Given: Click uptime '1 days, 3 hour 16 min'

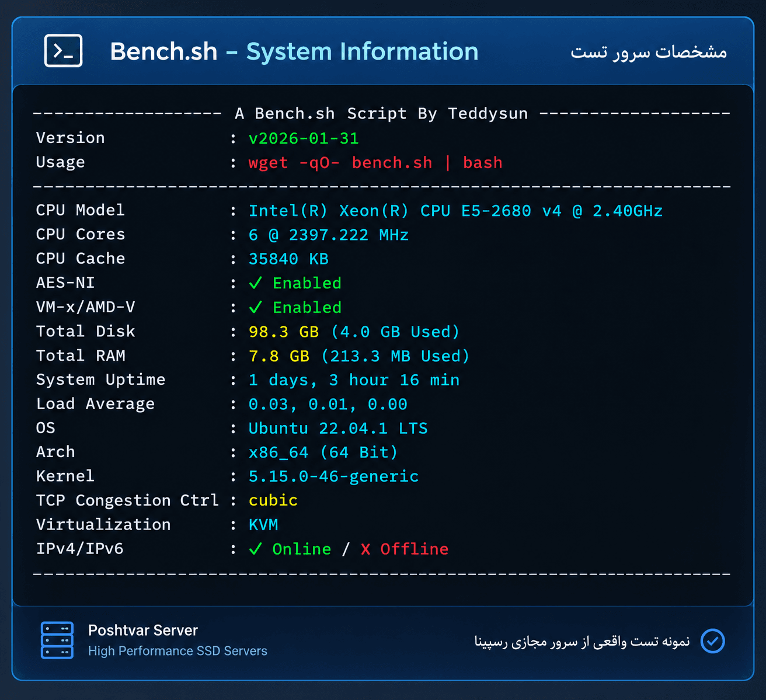Looking at the screenshot, I should (354, 380).
